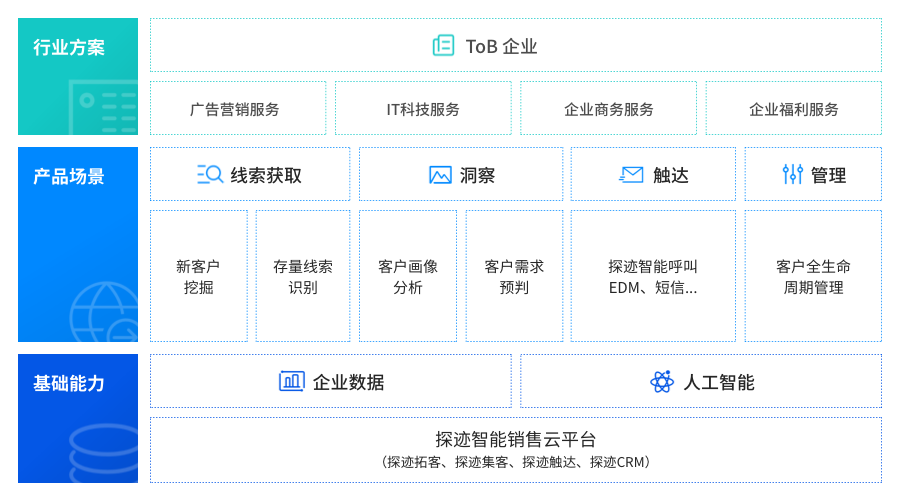Screen dimensions: 900x500
Task: Click the 洞察 picture icon
Action: coord(440,175)
